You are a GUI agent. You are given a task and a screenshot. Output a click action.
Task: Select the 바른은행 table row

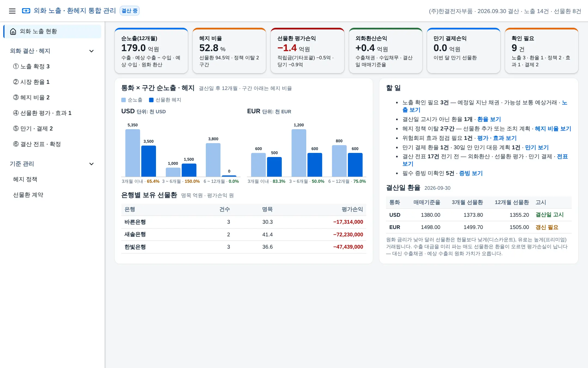pos(244,222)
